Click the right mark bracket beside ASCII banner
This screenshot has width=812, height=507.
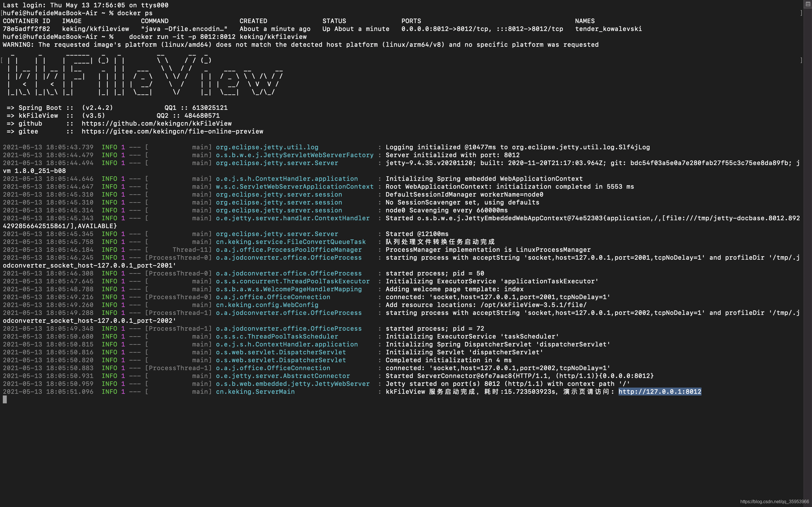coord(801,60)
